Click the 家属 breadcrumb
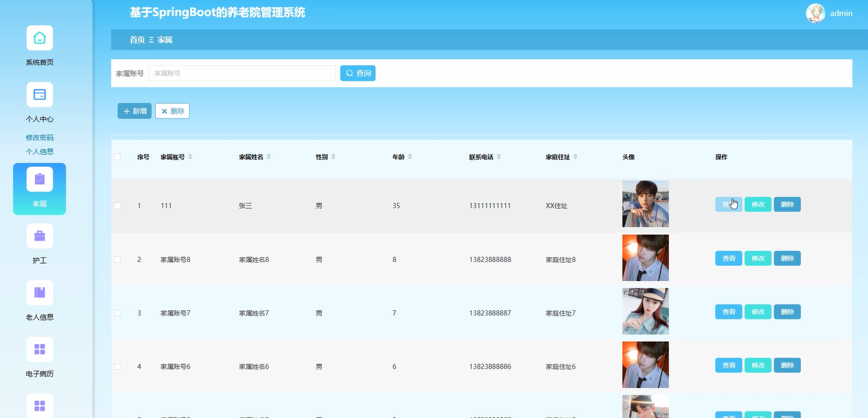 click(165, 40)
